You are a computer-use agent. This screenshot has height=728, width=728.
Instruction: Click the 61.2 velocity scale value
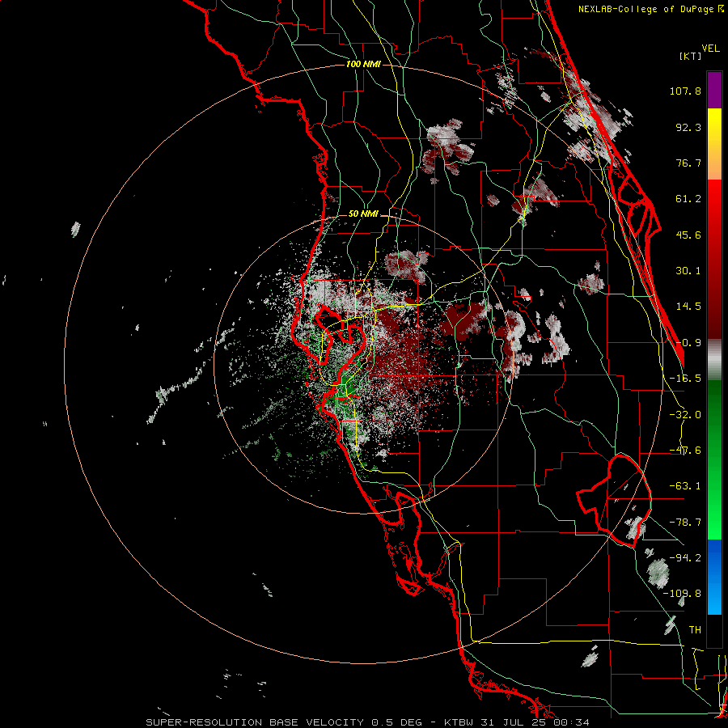click(688, 199)
